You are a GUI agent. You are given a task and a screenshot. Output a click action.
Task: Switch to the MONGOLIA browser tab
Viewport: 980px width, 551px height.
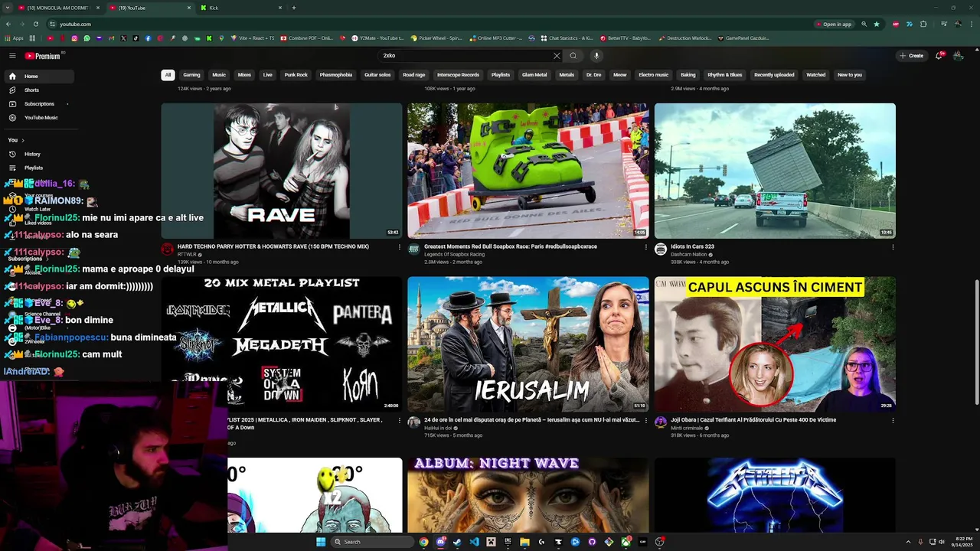pos(58,8)
